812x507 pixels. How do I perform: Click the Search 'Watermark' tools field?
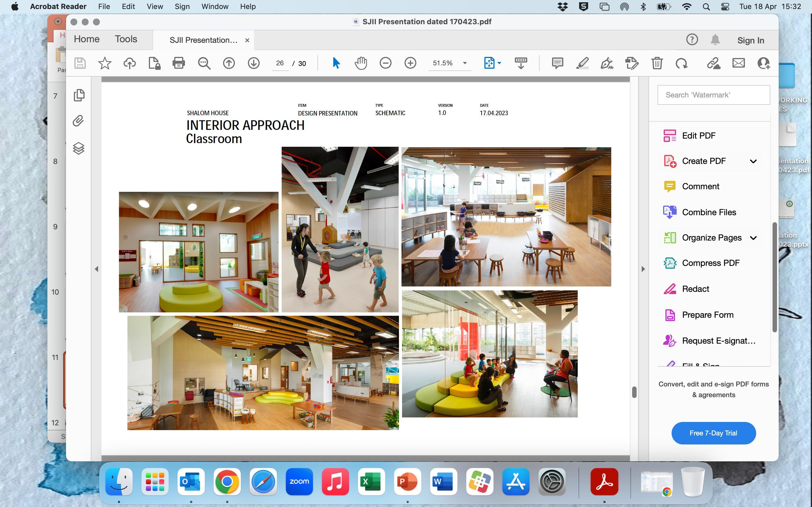[713, 95]
